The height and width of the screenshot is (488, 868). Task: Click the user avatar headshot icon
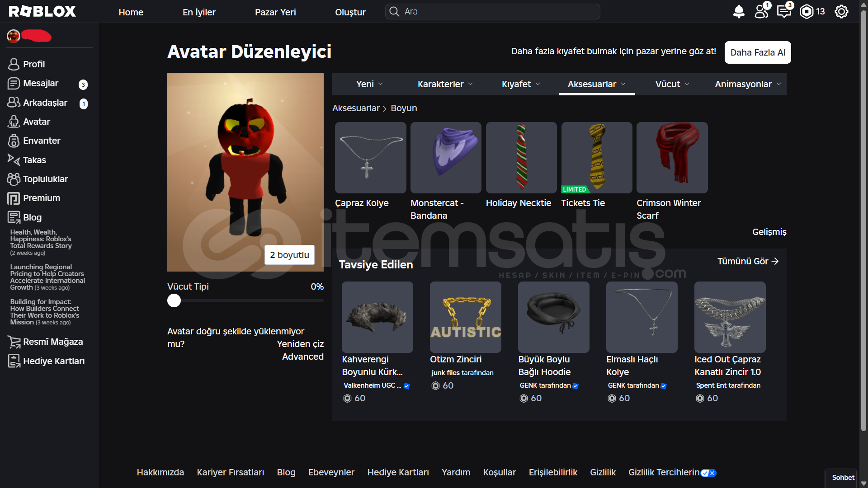pyautogui.click(x=14, y=36)
